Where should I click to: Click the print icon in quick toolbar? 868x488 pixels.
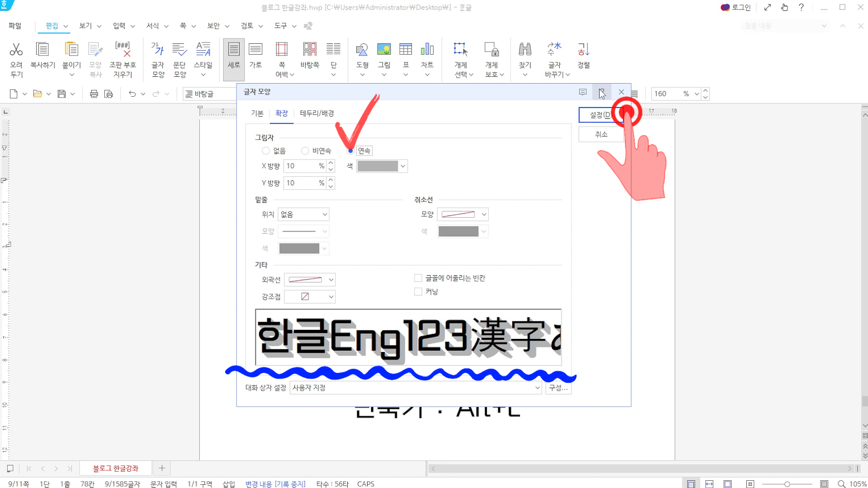point(94,94)
